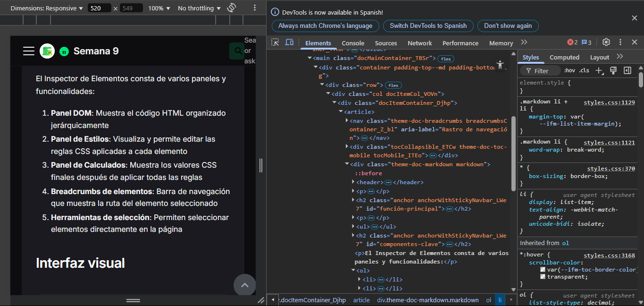Image resolution: width=644 pixels, height=306 pixels.
Task: Toggle the device toolbar icon
Action: [289, 42]
